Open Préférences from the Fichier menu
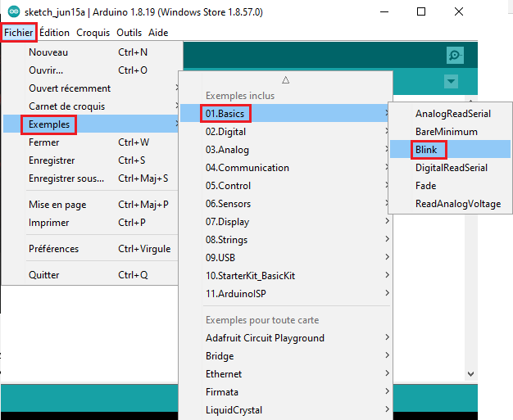513x420 pixels. [91, 249]
